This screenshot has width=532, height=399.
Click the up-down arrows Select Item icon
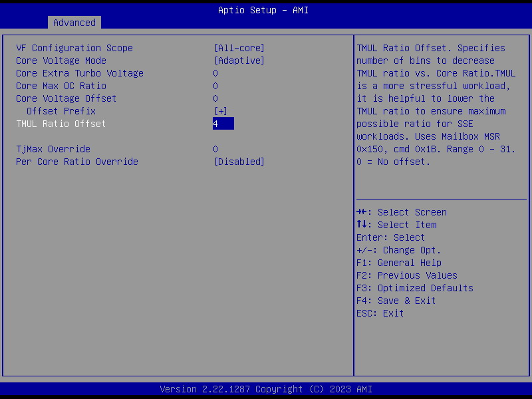[361, 225]
